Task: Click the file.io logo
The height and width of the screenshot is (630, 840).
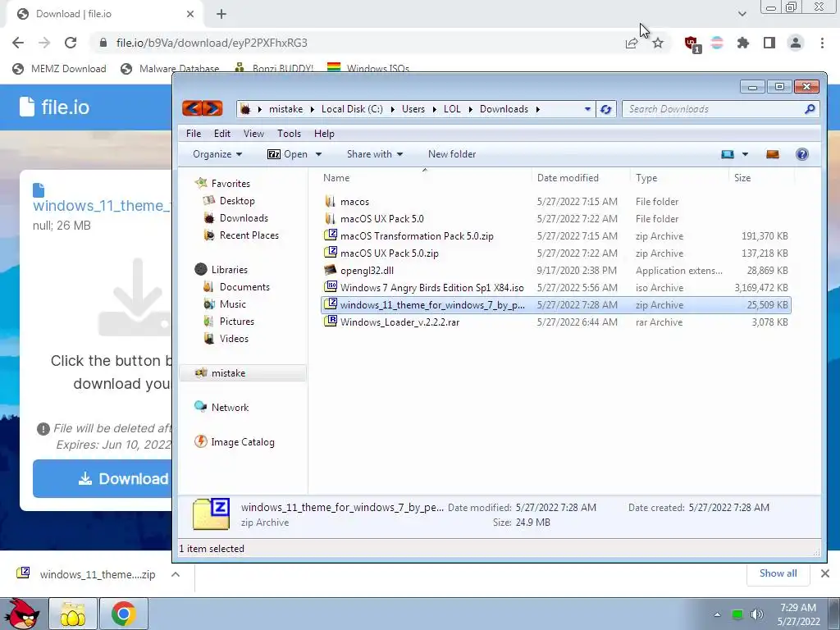Action: 54,107
